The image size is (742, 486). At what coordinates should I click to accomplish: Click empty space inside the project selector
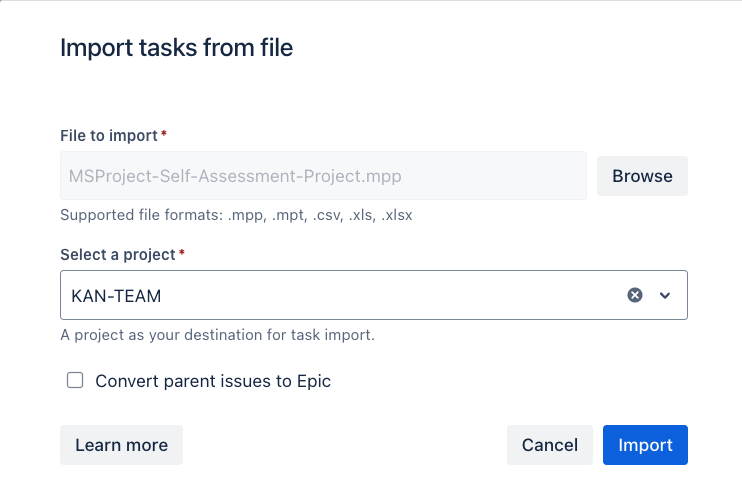(x=388, y=296)
